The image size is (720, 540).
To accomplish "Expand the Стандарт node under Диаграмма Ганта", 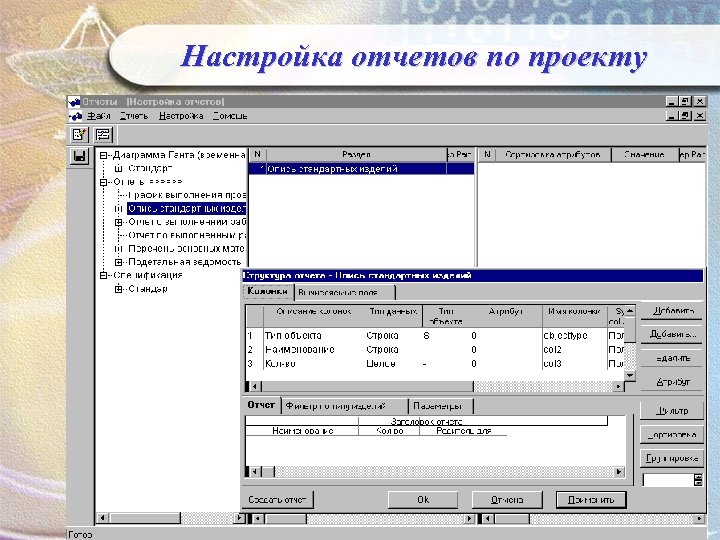I will (118, 169).
